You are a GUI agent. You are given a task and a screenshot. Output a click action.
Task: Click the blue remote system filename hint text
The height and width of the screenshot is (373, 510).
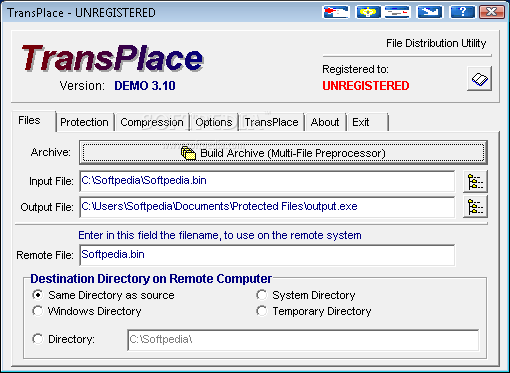pos(220,235)
